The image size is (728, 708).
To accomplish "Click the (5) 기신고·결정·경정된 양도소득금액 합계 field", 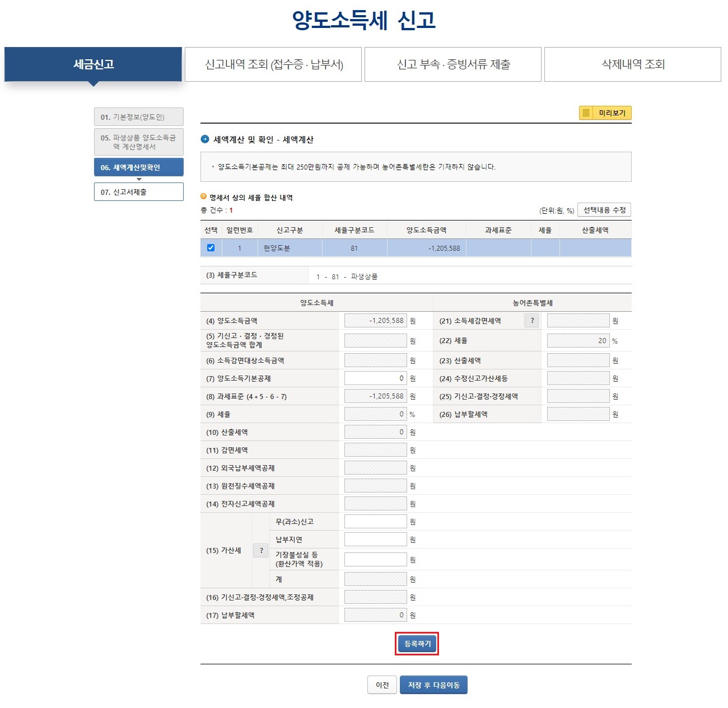I will point(375,340).
